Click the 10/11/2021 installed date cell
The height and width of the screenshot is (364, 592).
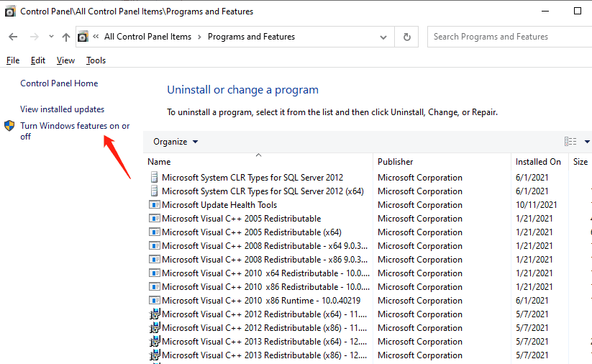(536, 205)
